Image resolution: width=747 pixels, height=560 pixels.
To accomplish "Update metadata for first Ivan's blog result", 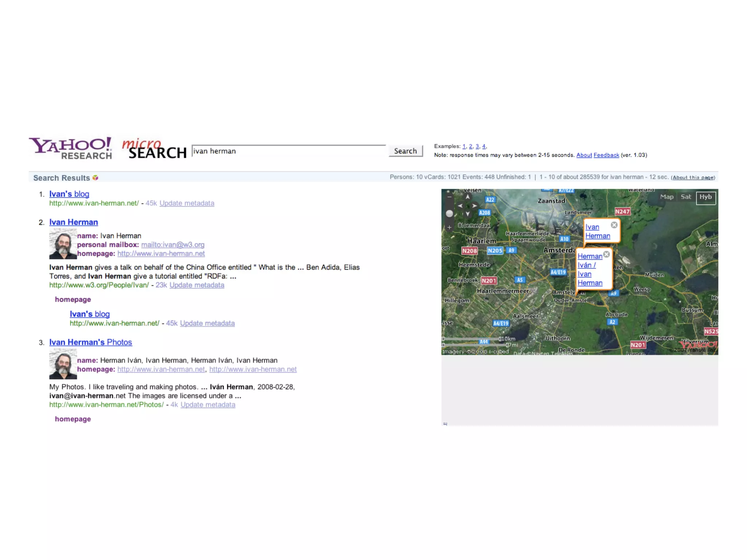I will pos(187,203).
